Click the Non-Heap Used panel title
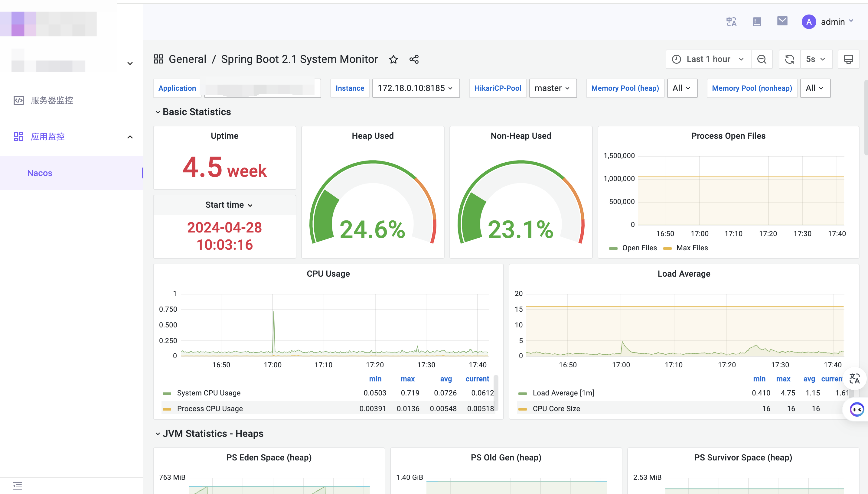Image resolution: width=868 pixels, height=494 pixels. tap(520, 136)
